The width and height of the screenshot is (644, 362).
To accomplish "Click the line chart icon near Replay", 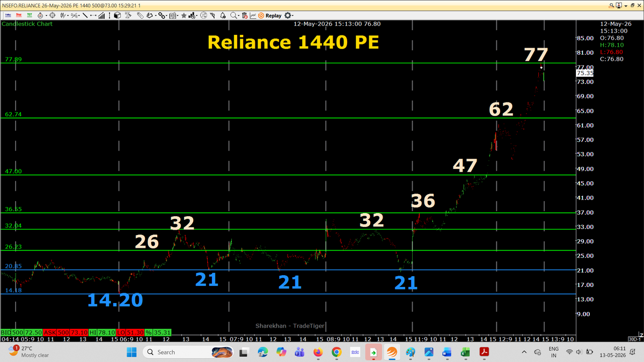I will click(x=253, y=16).
